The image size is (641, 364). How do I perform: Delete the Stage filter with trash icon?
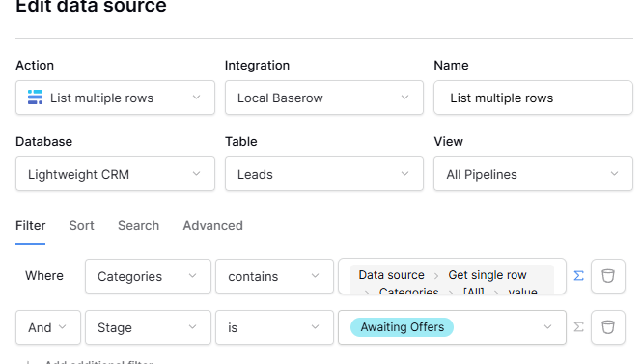[x=608, y=327]
